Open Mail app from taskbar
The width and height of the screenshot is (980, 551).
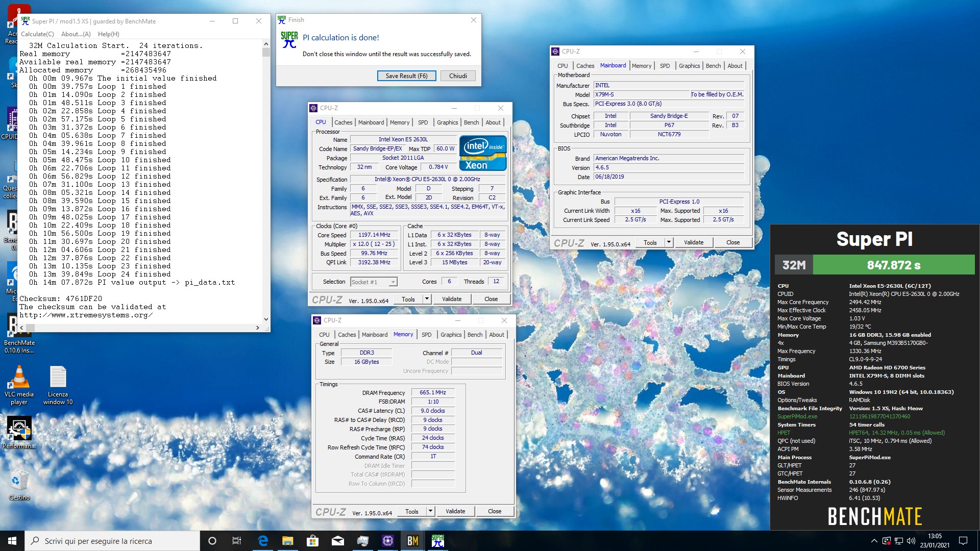(338, 541)
